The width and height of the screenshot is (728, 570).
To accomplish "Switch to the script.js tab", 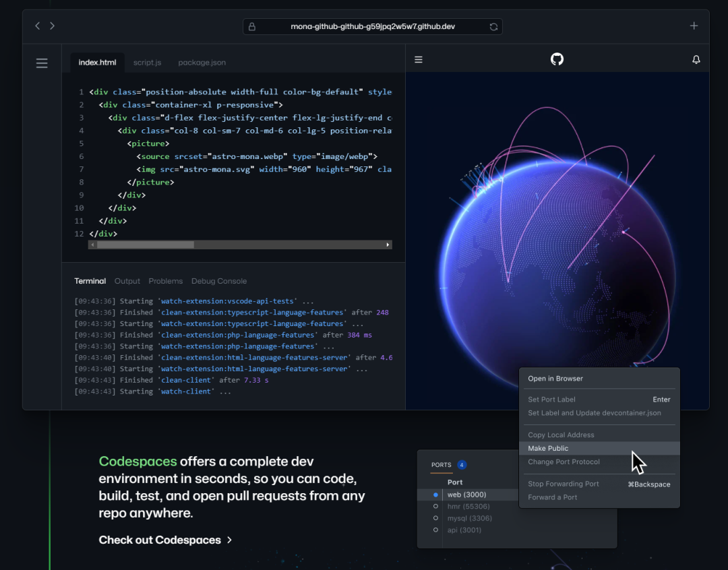I will [x=147, y=62].
